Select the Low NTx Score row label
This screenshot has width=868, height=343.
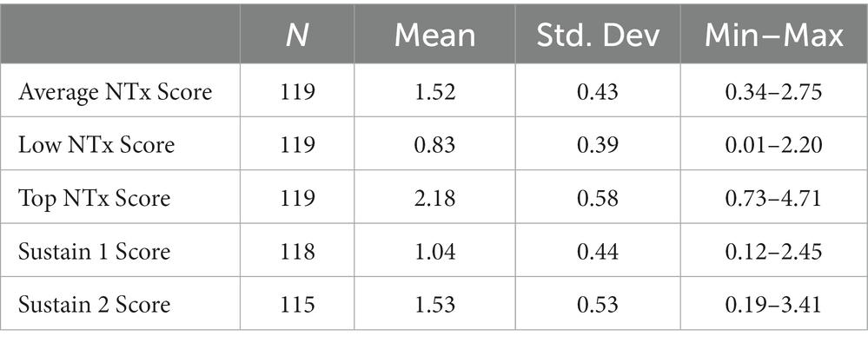click(x=96, y=145)
